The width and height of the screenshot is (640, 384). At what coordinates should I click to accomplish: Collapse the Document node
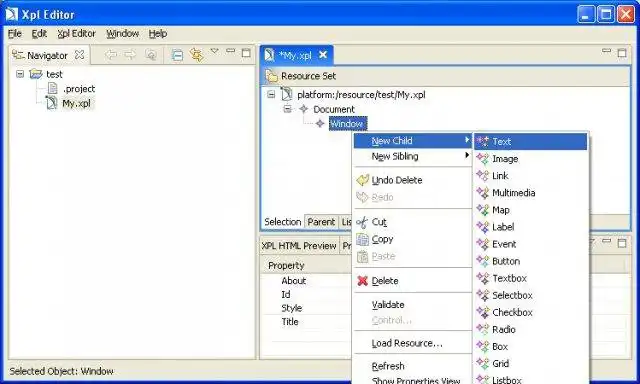point(288,109)
